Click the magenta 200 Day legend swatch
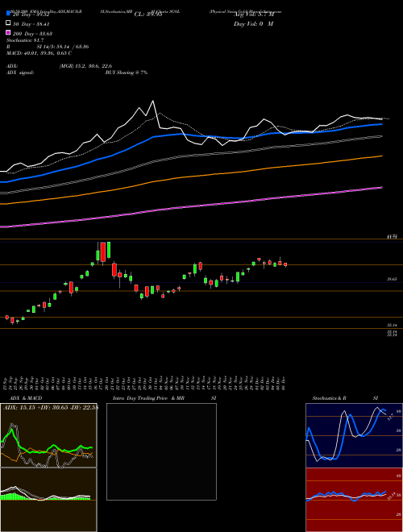 click(8, 32)
